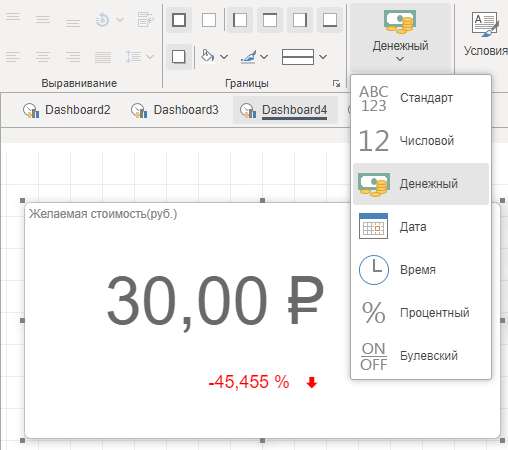Open the fill color dropdown arrow
This screenshot has width=508, height=450.
click(224, 57)
